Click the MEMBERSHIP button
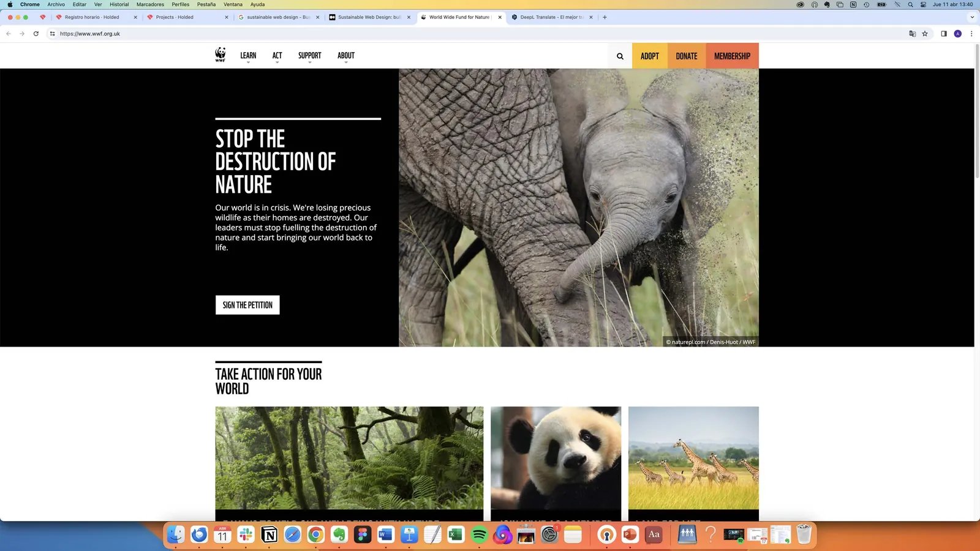This screenshot has height=551, width=980. (x=732, y=56)
